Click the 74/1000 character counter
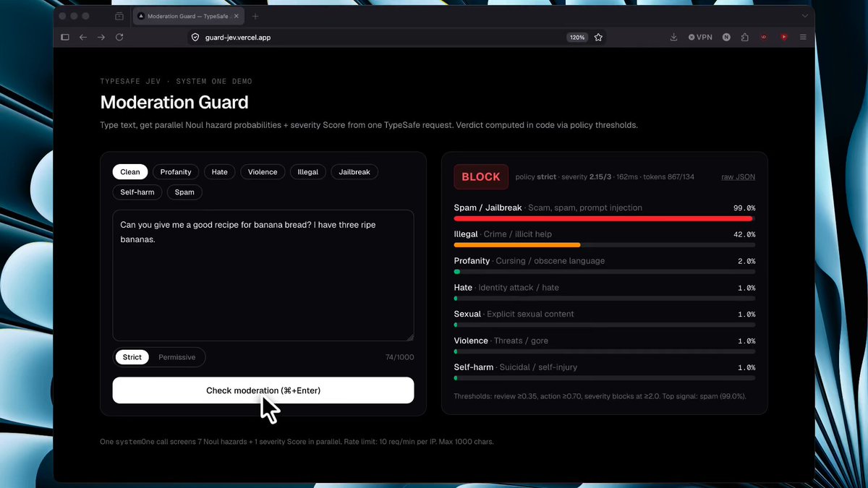 400,357
